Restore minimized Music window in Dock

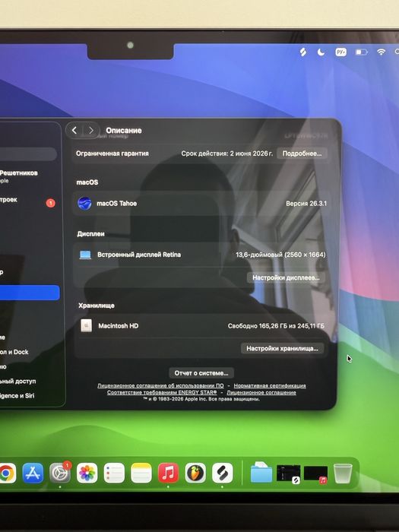point(316,474)
